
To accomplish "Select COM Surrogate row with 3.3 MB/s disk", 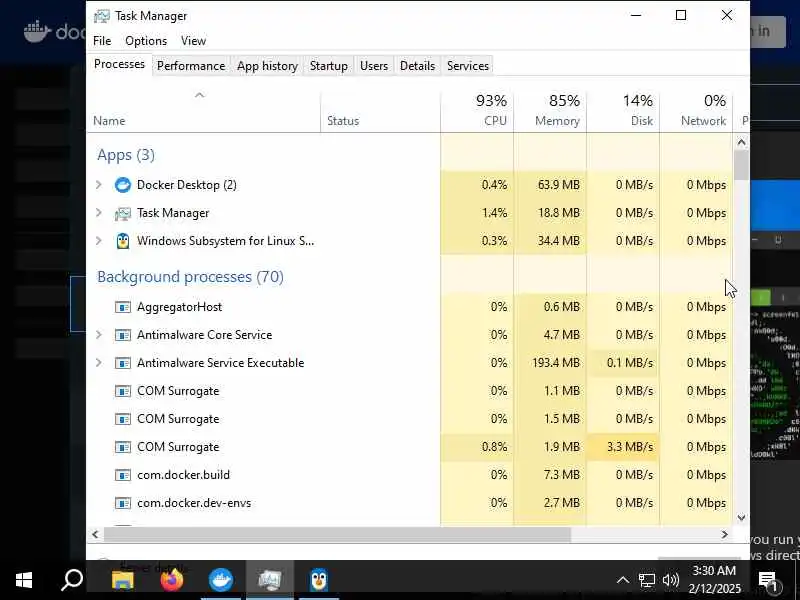I will pyautogui.click(x=410, y=447).
